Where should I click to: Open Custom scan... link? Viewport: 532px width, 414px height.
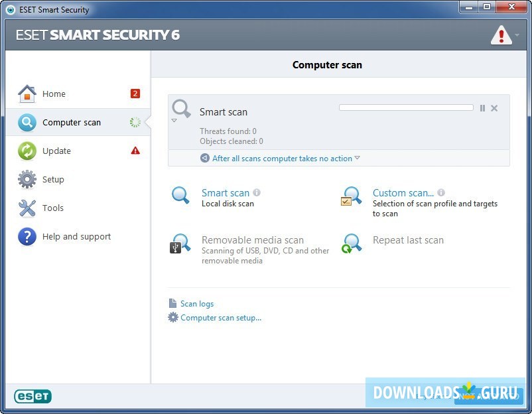[x=403, y=193]
